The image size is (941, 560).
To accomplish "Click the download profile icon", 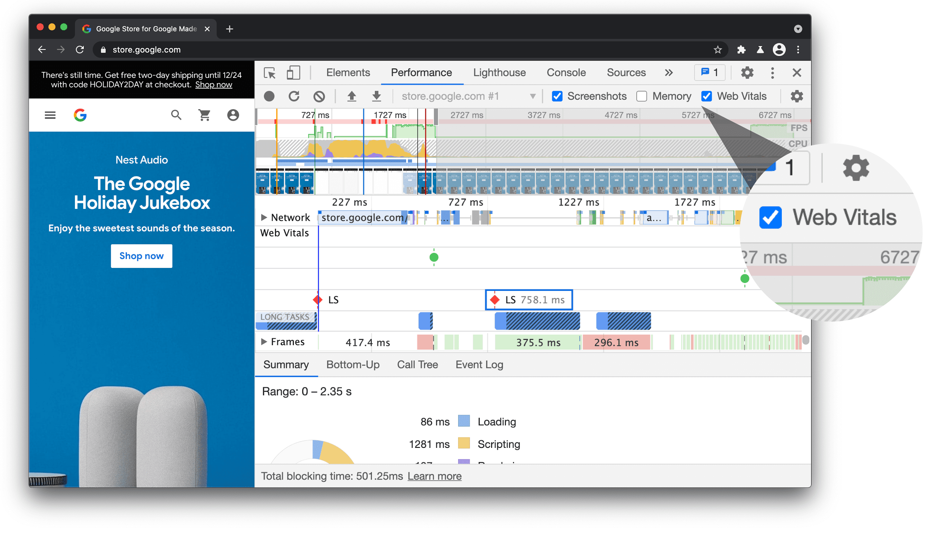I will 376,95.
